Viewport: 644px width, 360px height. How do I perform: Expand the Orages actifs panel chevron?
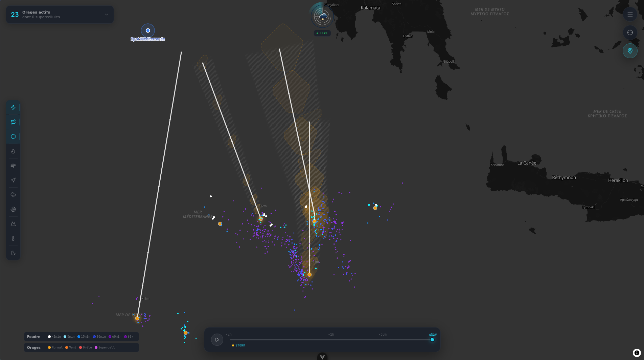(x=106, y=15)
